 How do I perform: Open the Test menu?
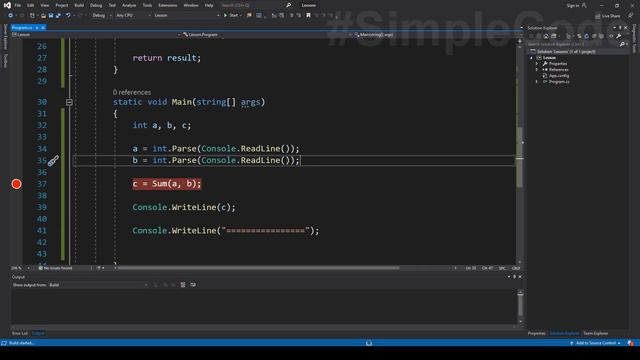point(112,5)
